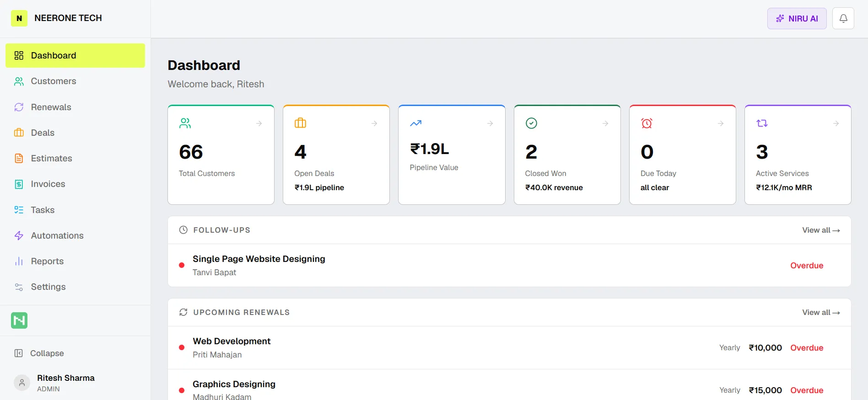Click the clock icon beside Follow-ups heading
Screen dimensions: 868x400
[183, 230]
